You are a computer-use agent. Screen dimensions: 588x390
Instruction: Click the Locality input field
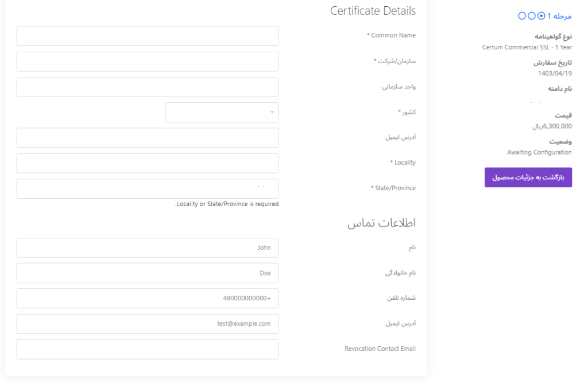(148, 163)
